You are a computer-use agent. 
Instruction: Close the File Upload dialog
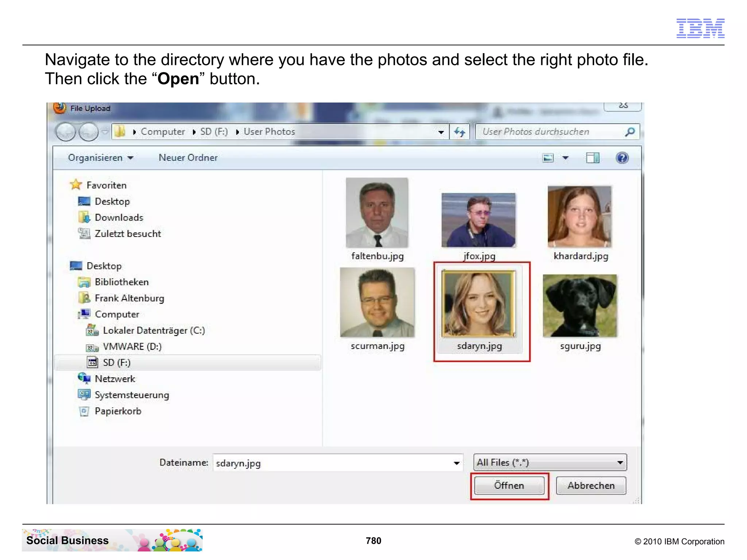tap(623, 106)
